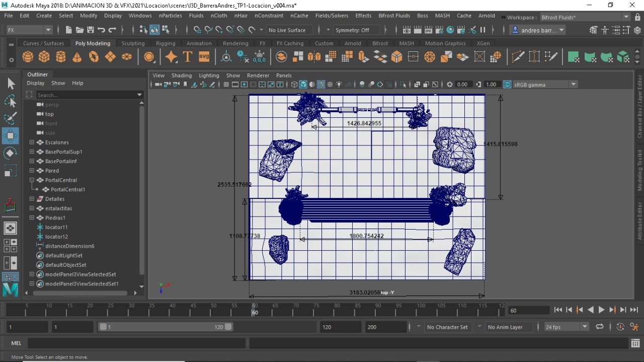Open the Render View clapboard icon
The image size is (644, 362).
pos(406,30)
